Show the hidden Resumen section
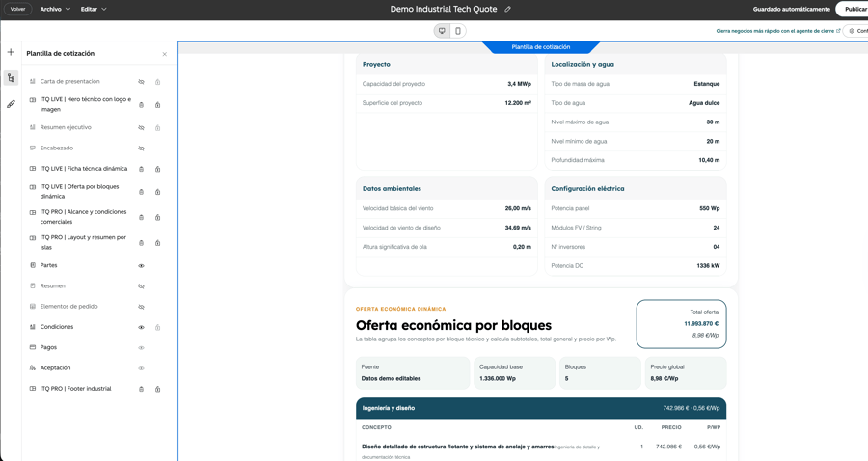This screenshot has height=461, width=868. pos(141,286)
